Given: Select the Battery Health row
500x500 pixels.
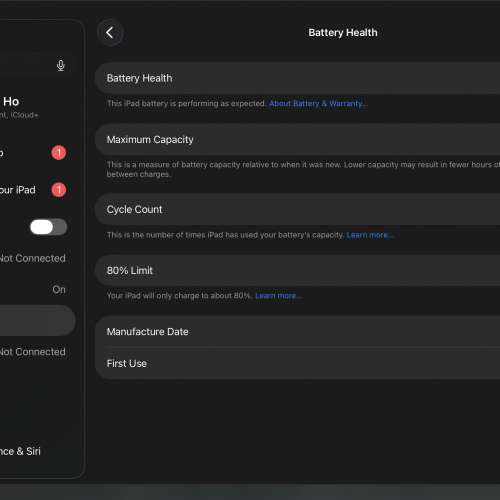Looking at the screenshot, I should 297,78.
